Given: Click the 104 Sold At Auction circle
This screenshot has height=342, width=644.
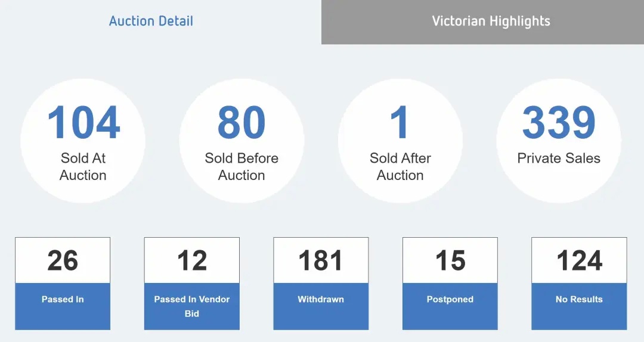Looking at the screenshot, I should click(x=83, y=141).
